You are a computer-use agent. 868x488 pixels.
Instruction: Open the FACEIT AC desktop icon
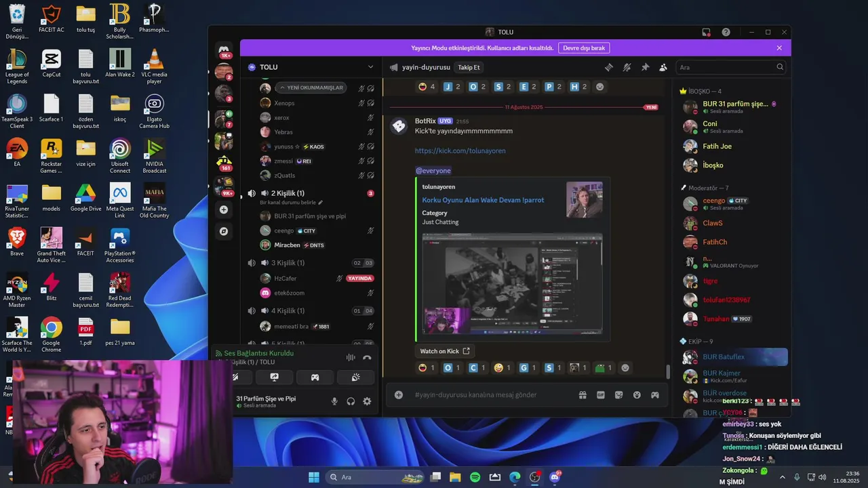point(51,19)
